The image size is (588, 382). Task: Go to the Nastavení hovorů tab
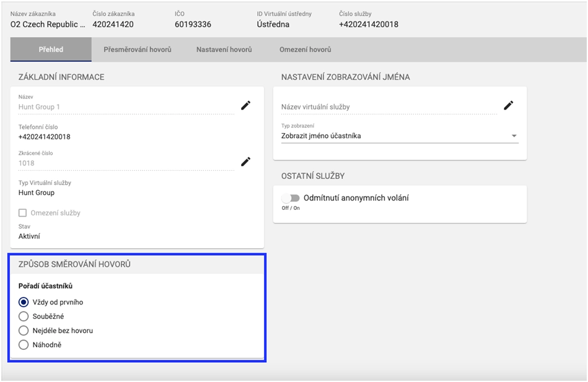[x=224, y=50]
